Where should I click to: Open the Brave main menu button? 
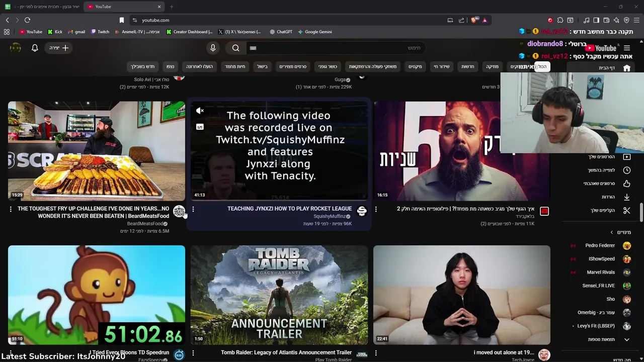click(636, 20)
